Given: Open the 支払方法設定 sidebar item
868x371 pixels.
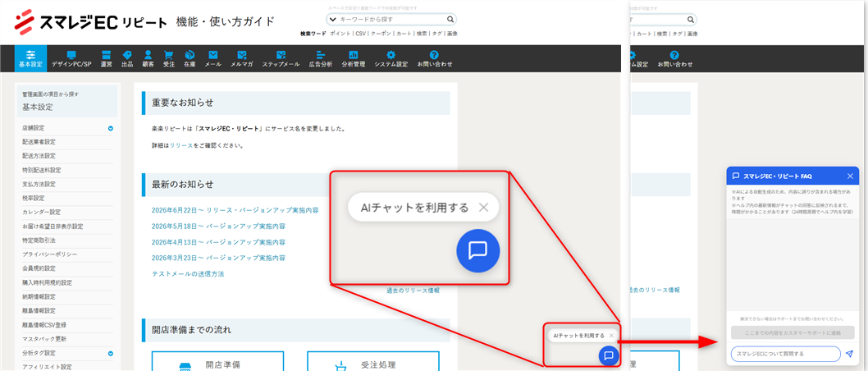Looking at the screenshot, I should coord(67,185).
